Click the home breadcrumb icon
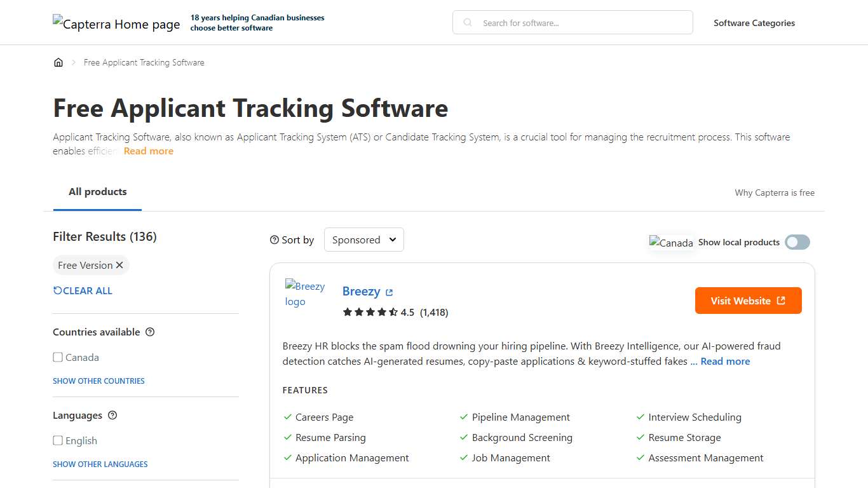This screenshot has height=488, width=868. pos(58,62)
